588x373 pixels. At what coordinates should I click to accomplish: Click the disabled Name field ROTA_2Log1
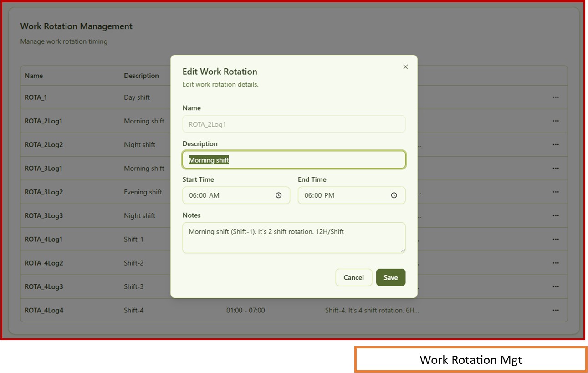coord(293,124)
